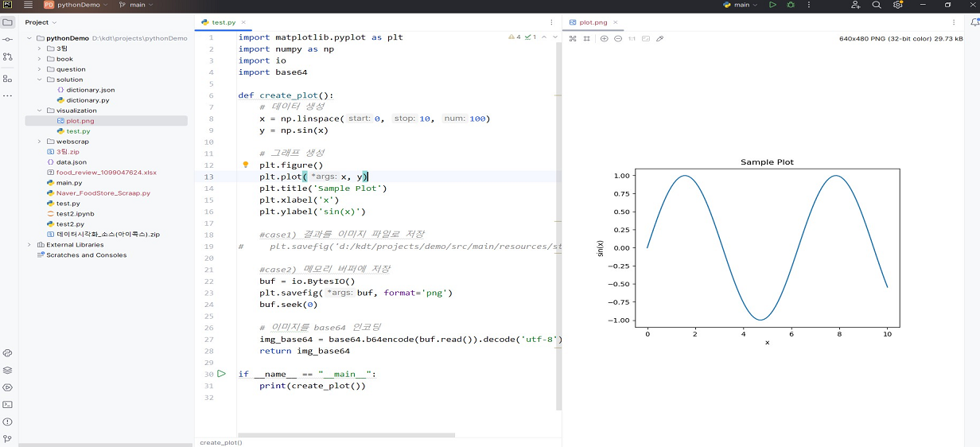Zoom out on plot.png
980x447 pixels.
pos(618,38)
